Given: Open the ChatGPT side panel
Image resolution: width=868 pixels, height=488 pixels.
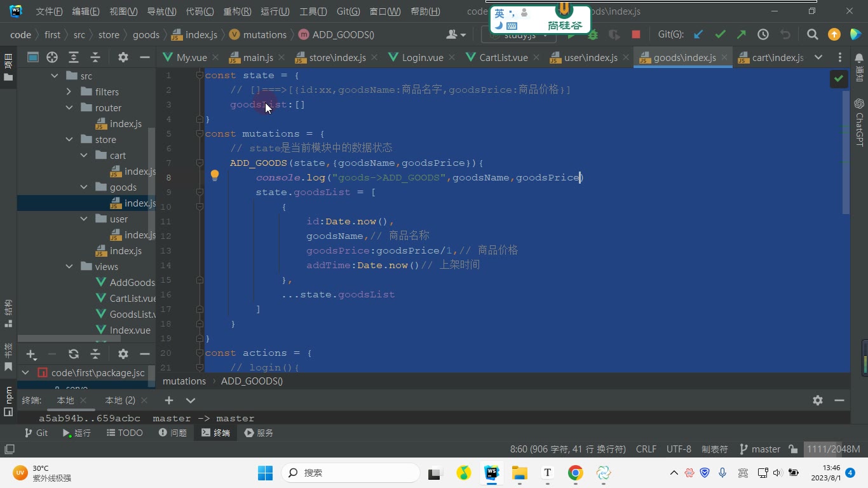Looking at the screenshot, I should (x=859, y=123).
